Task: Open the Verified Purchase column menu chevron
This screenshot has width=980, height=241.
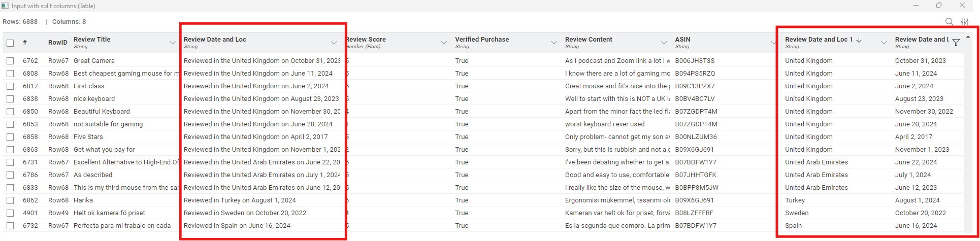Action: coord(554,43)
